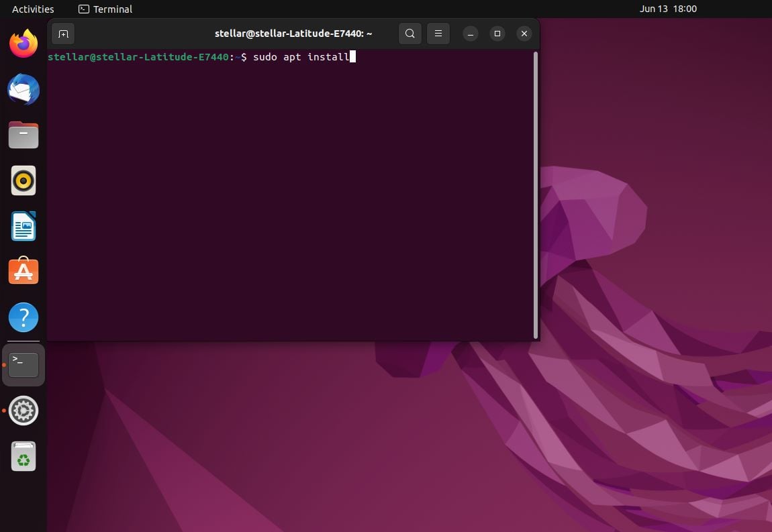Open Ubuntu Software store

(23, 270)
